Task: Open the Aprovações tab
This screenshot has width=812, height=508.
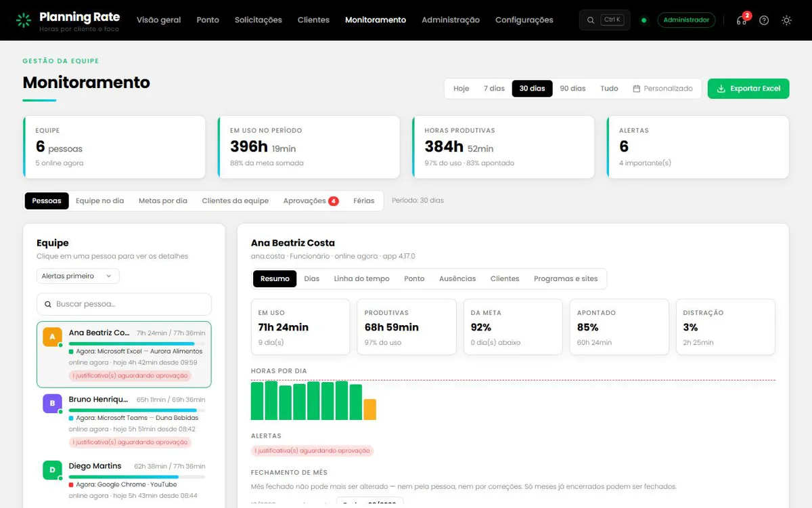Action: [x=311, y=200]
